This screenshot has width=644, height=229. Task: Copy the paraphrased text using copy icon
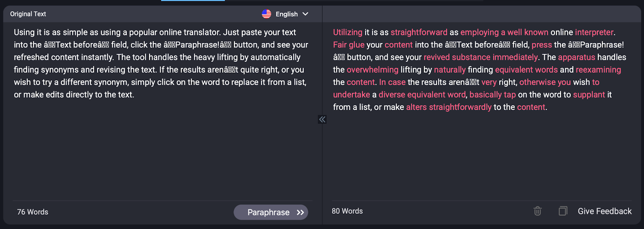(x=563, y=211)
